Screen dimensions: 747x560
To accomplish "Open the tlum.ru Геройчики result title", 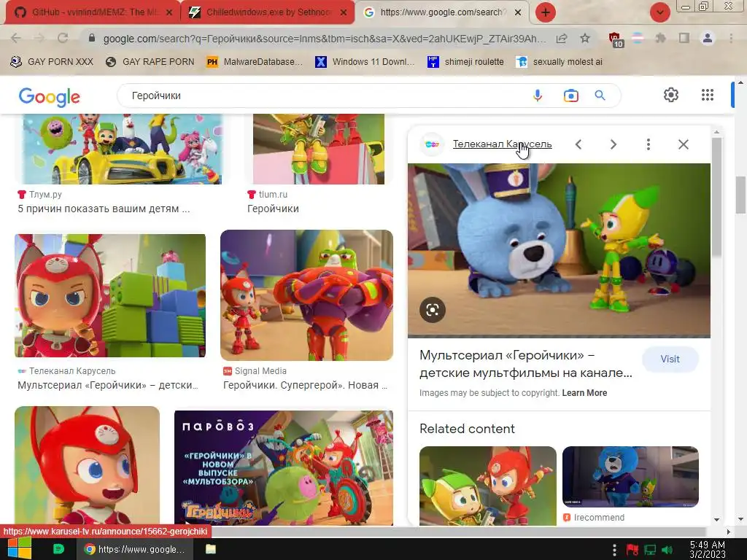I will (x=273, y=209).
